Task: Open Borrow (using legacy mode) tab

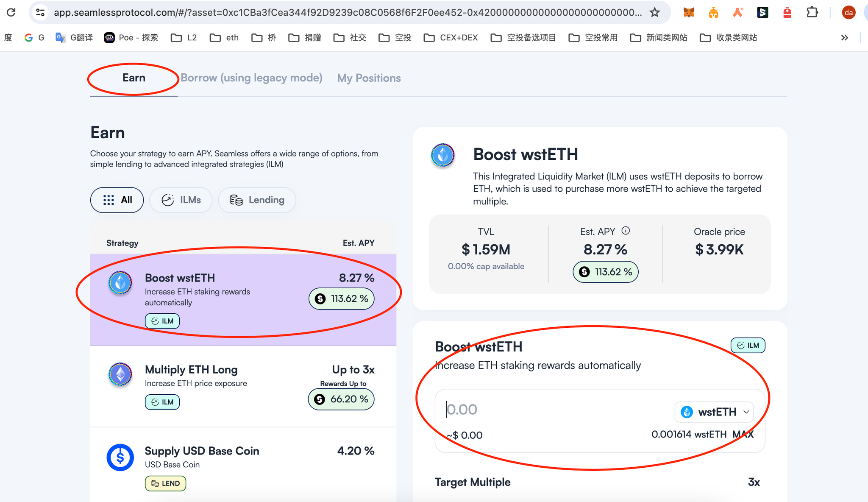Action: click(x=251, y=78)
